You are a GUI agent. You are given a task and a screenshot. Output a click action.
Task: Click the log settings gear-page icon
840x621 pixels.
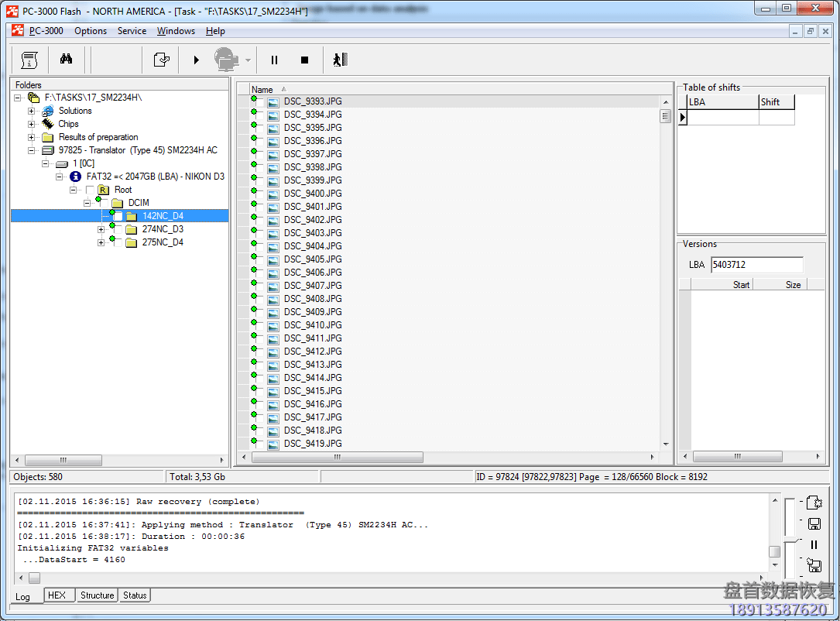[814, 503]
